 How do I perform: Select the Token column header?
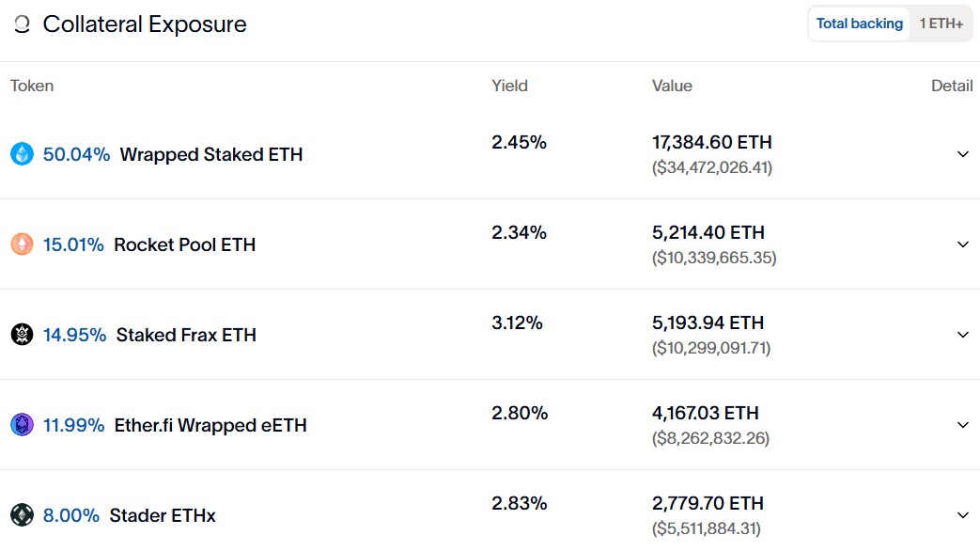(31, 86)
